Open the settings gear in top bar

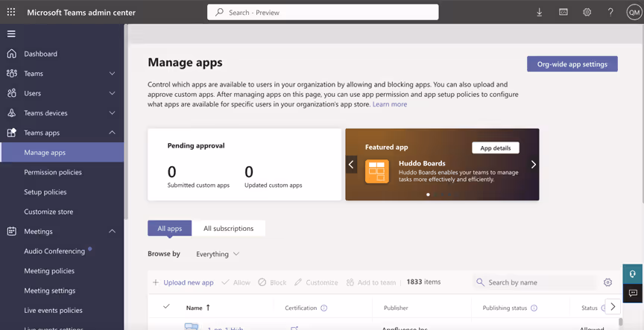pyautogui.click(x=587, y=13)
